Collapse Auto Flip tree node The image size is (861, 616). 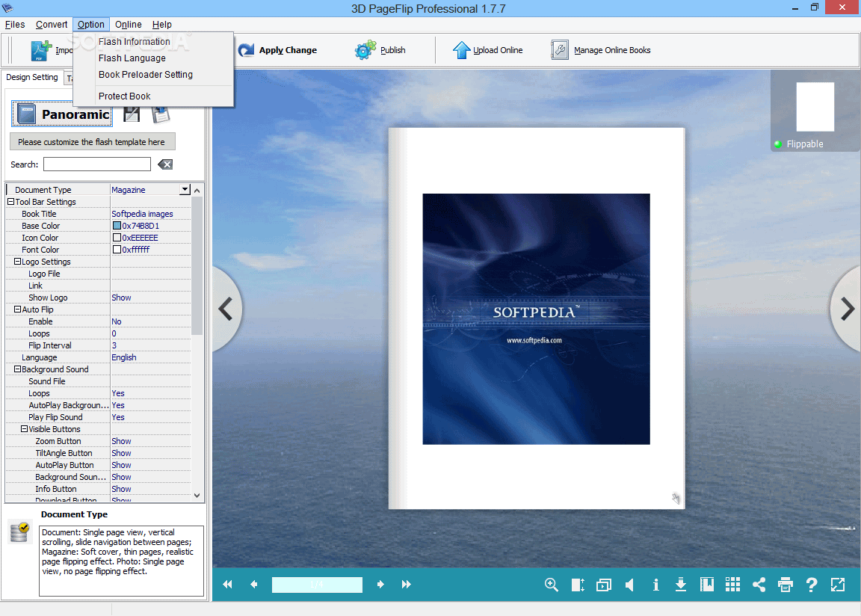pos(18,309)
